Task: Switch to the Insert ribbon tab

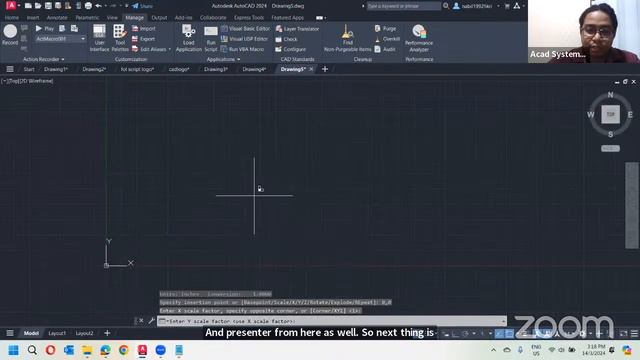Action: pyautogui.click(x=33, y=18)
